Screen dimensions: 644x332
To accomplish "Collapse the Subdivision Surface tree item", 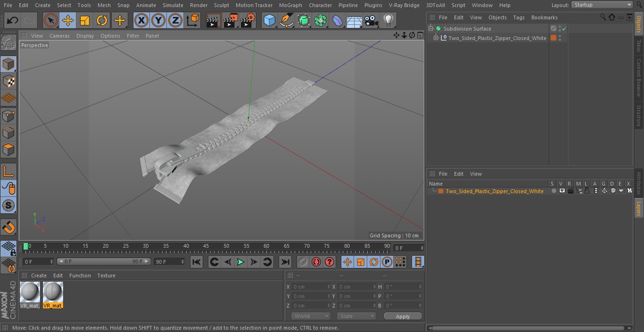I will 430,29.
